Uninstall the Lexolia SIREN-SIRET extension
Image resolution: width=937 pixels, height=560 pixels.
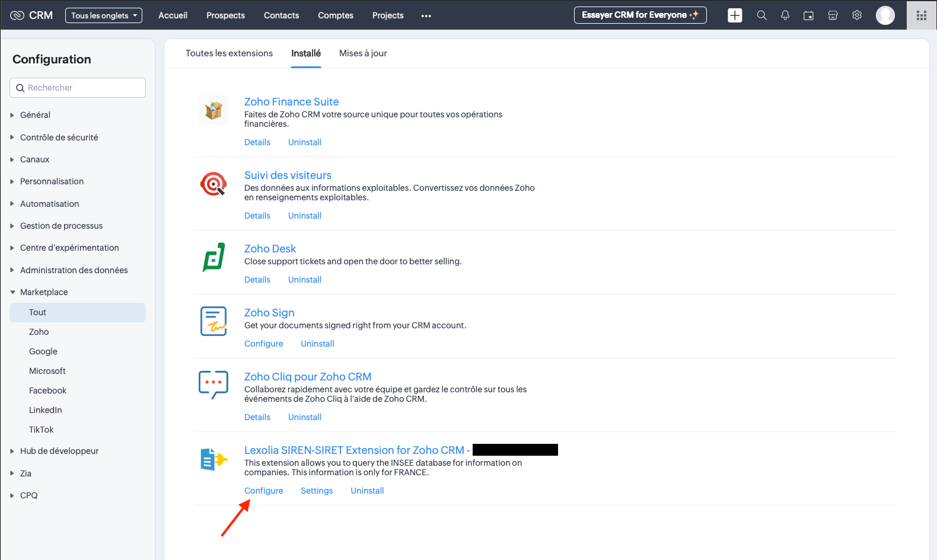pos(367,491)
